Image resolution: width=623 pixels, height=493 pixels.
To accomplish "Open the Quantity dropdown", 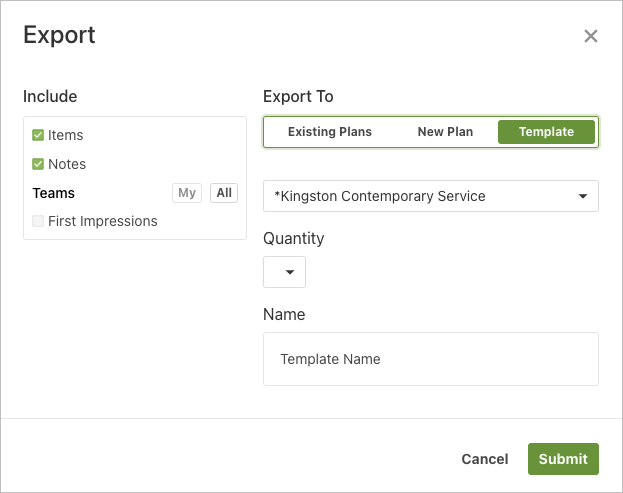I will pyautogui.click(x=284, y=272).
